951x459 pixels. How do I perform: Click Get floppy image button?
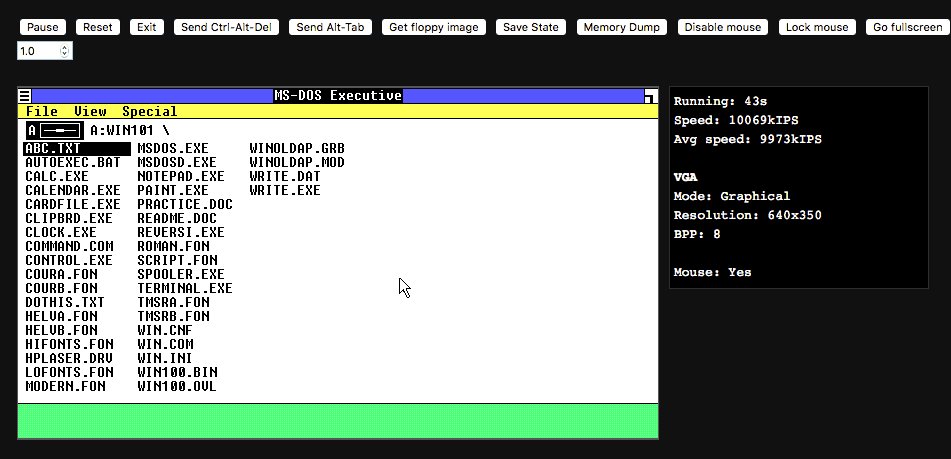point(434,27)
